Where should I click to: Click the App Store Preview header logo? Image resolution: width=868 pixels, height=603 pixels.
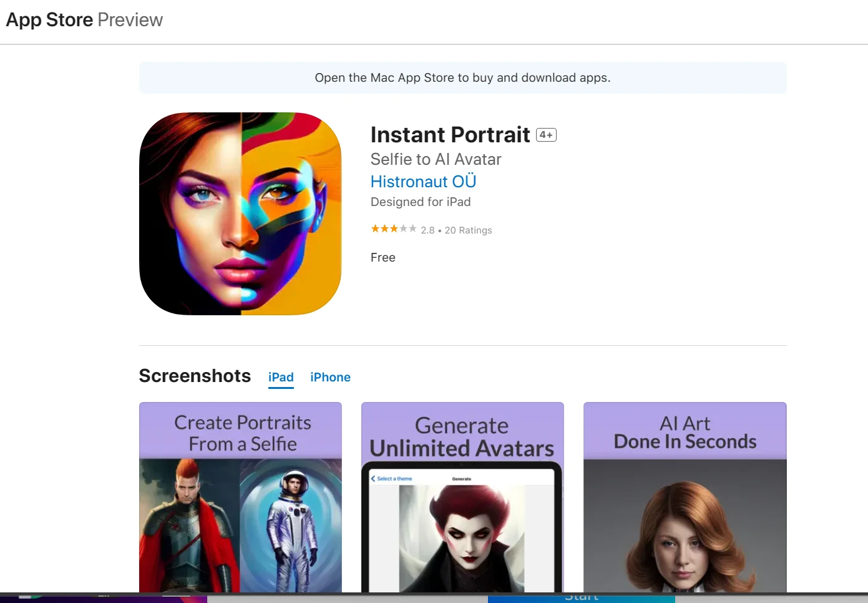84,20
